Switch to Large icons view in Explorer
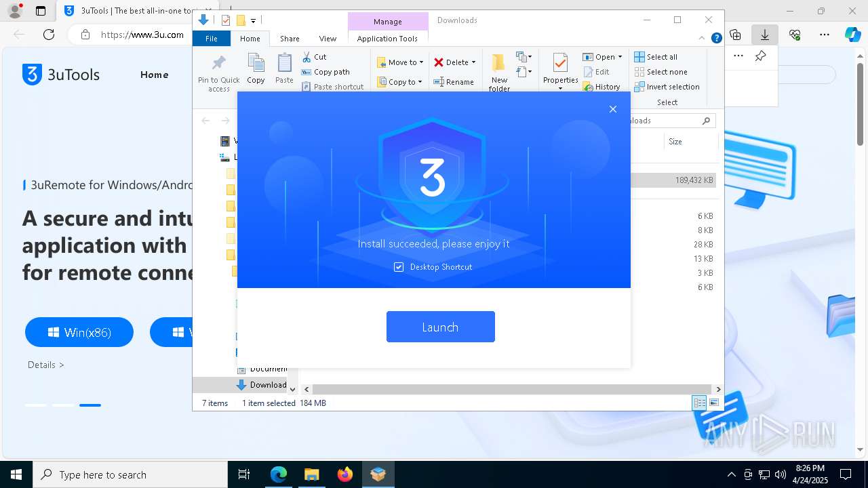Image resolution: width=868 pixels, height=488 pixels. click(x=714, y=403)
